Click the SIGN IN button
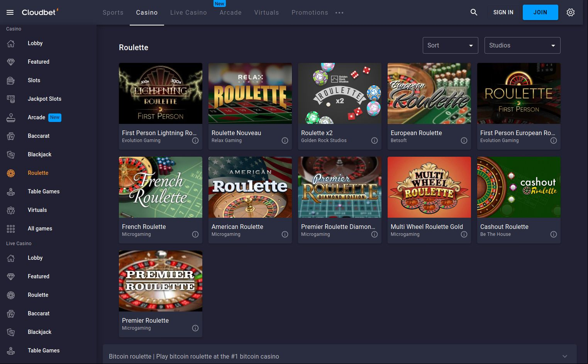 click(x=503, y=12)
